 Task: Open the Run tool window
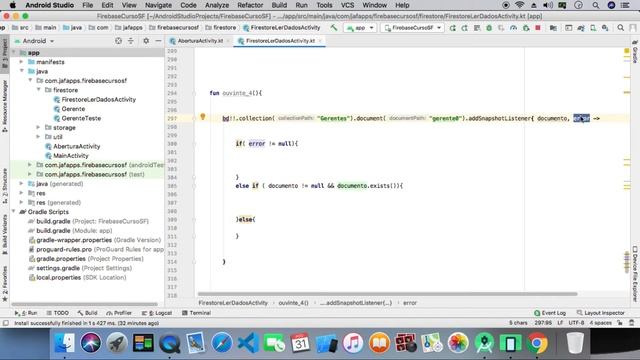(x=26, y=313)
